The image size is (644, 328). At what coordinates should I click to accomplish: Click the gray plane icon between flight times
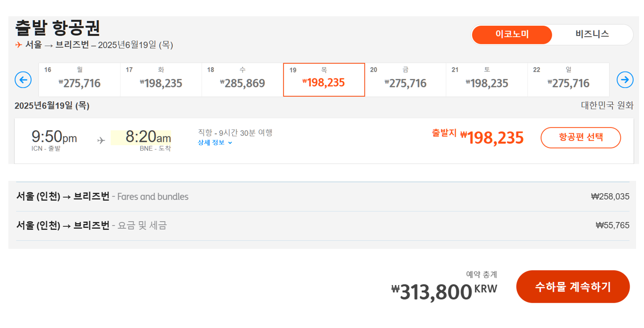[x=101, y=141]
